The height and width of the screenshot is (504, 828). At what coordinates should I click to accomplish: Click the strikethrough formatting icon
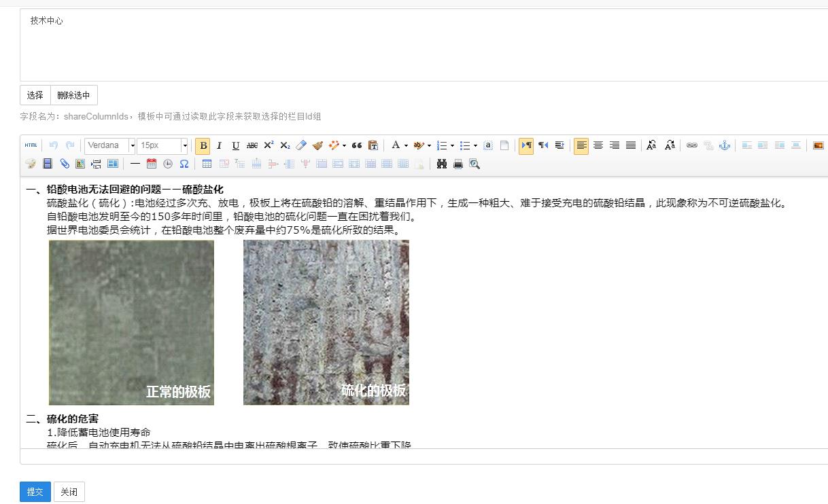pos(252,145)
